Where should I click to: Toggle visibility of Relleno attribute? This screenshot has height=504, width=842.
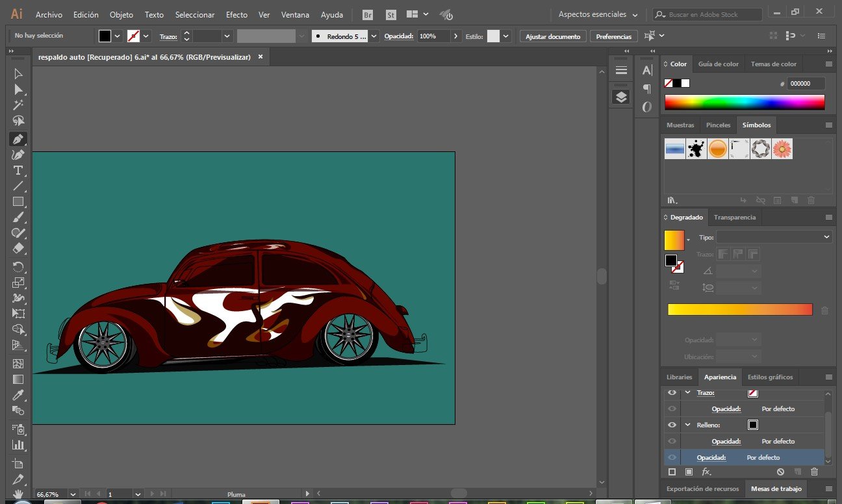point(672,425)
